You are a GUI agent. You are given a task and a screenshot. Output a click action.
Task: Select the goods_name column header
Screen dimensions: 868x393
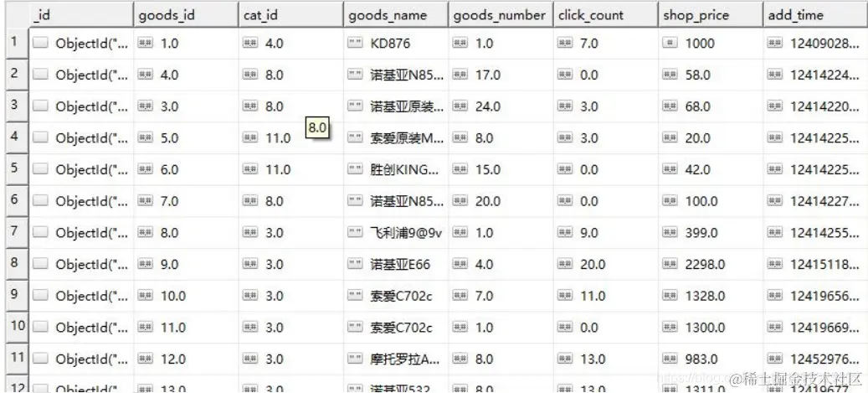(396, 15)
